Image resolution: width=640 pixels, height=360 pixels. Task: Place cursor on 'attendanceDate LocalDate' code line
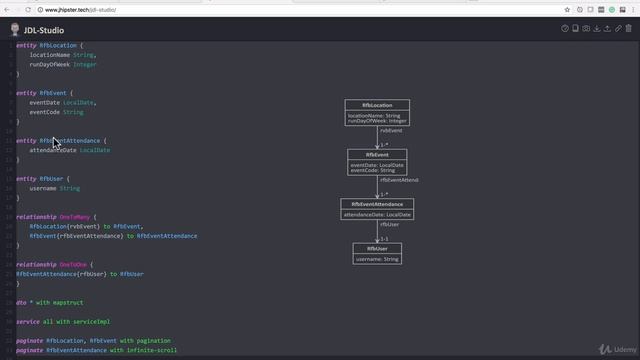click(x=69, y=150)
